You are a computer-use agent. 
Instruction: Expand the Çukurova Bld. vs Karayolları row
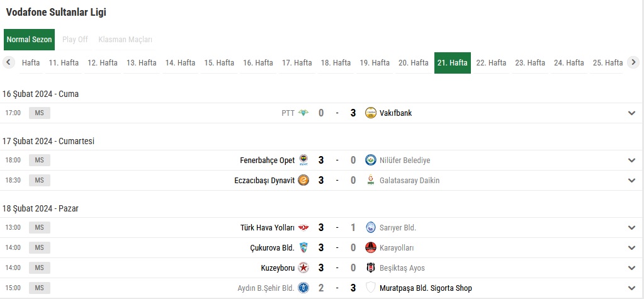point(631,247)
